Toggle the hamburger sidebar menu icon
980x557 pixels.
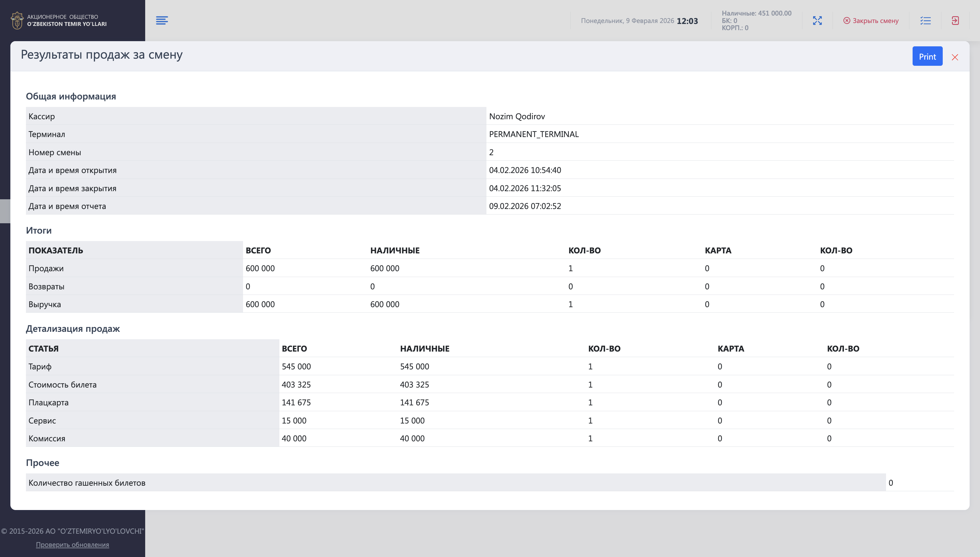(x=162, y=20)
